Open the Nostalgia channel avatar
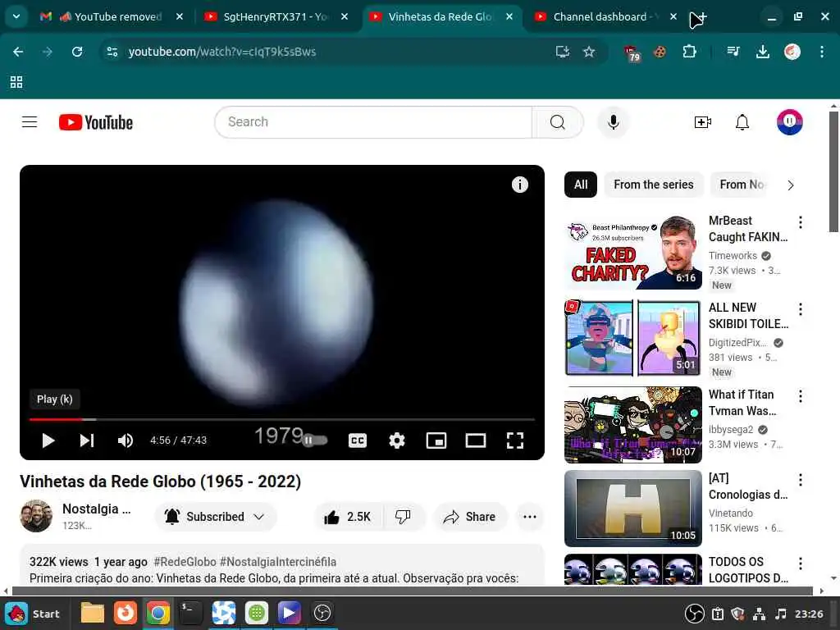 coord(36,516)
